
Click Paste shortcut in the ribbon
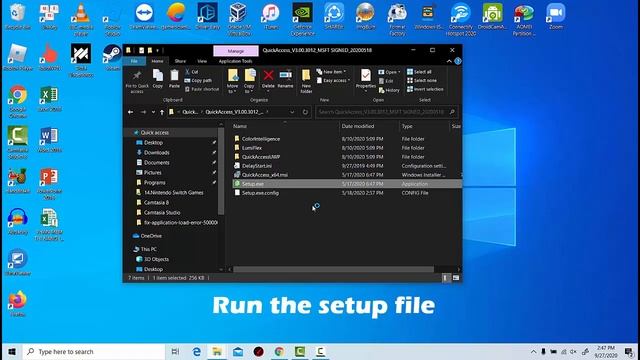[x=202, y=89]
